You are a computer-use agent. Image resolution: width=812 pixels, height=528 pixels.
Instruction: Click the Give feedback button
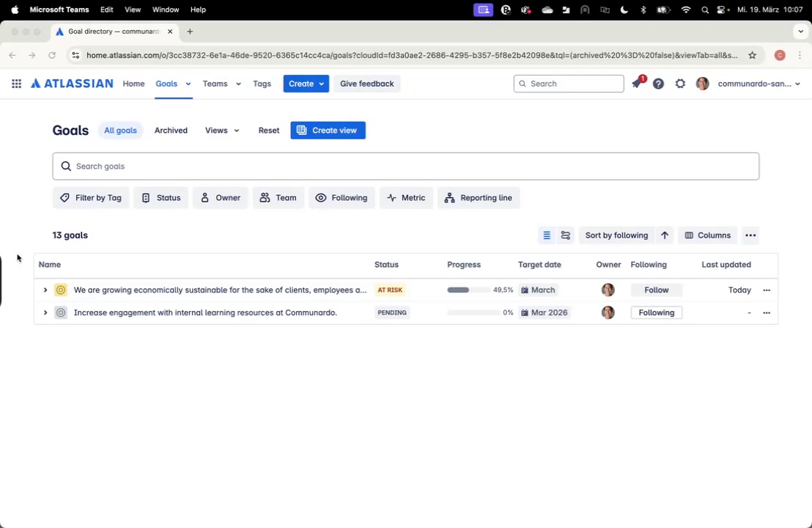tap(366, 84)
